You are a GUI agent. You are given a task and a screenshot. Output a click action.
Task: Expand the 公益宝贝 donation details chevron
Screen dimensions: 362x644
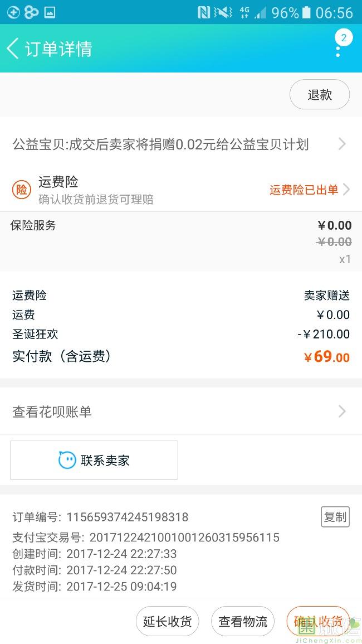pos(342,144)
